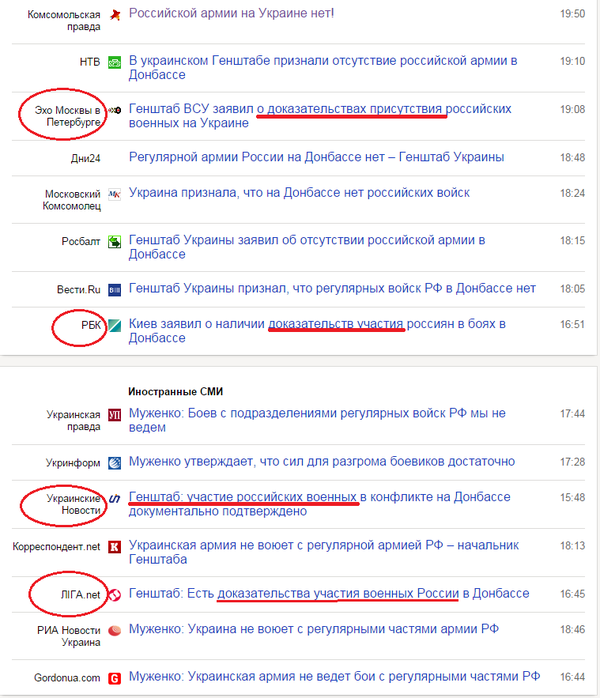Click the 'Иностранные СМИ' section heading
Viewport: 600px width, 698px height.
(175, 392)
